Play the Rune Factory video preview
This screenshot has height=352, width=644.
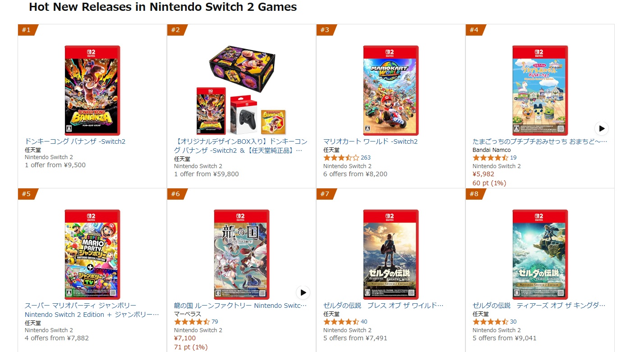click(303, 293)
